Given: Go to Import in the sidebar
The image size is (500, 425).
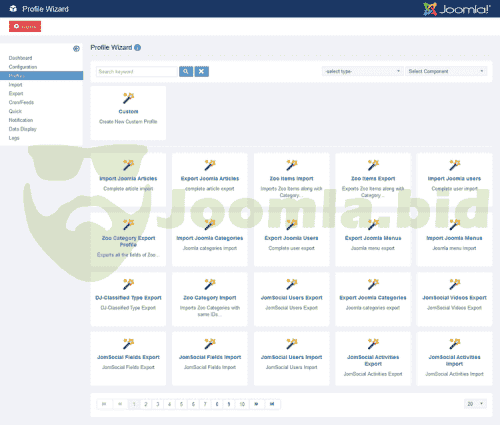Looking at the screenshot, I should coord(15,85).
